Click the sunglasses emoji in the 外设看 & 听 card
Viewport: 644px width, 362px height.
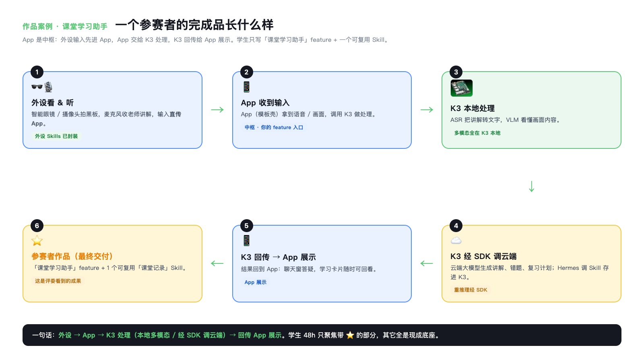37,87
